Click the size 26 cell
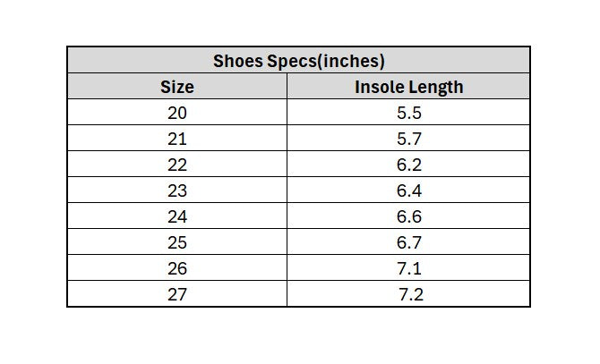 [x=177, y=268]
